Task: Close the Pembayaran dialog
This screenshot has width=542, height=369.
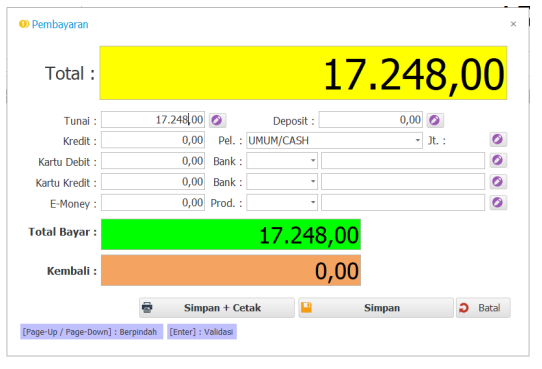Action: (513, 24)
